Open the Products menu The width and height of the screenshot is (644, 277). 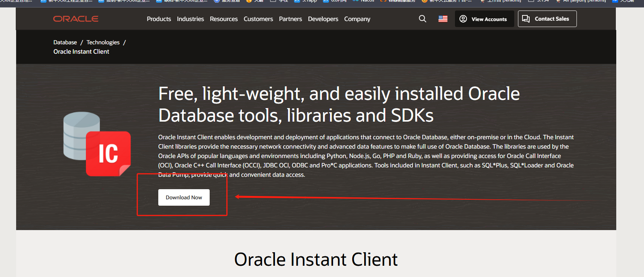click(159, 19)
